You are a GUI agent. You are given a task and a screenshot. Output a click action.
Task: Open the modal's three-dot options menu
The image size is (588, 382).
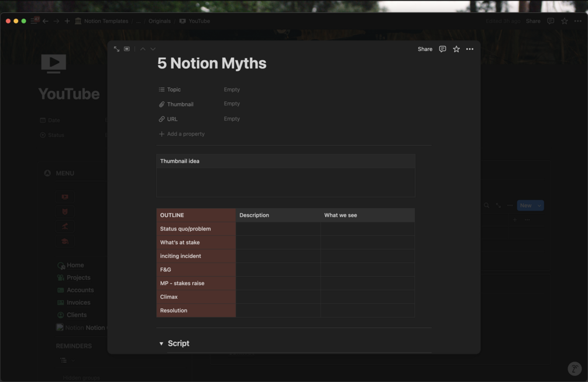coord(469,49)
